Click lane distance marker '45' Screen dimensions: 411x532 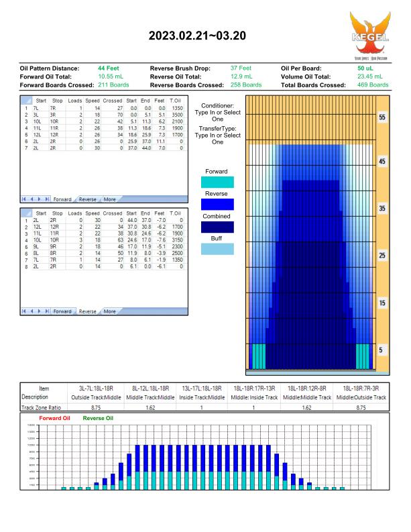click(382, 161)
